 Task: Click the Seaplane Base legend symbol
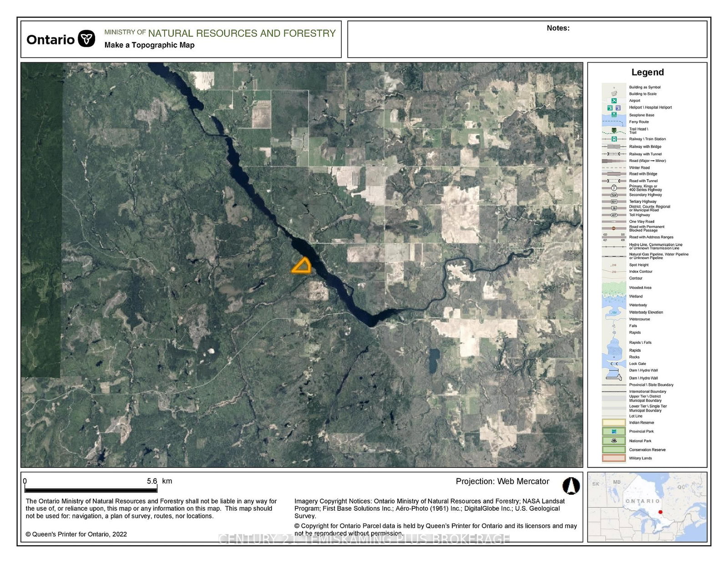click(614, 115)
